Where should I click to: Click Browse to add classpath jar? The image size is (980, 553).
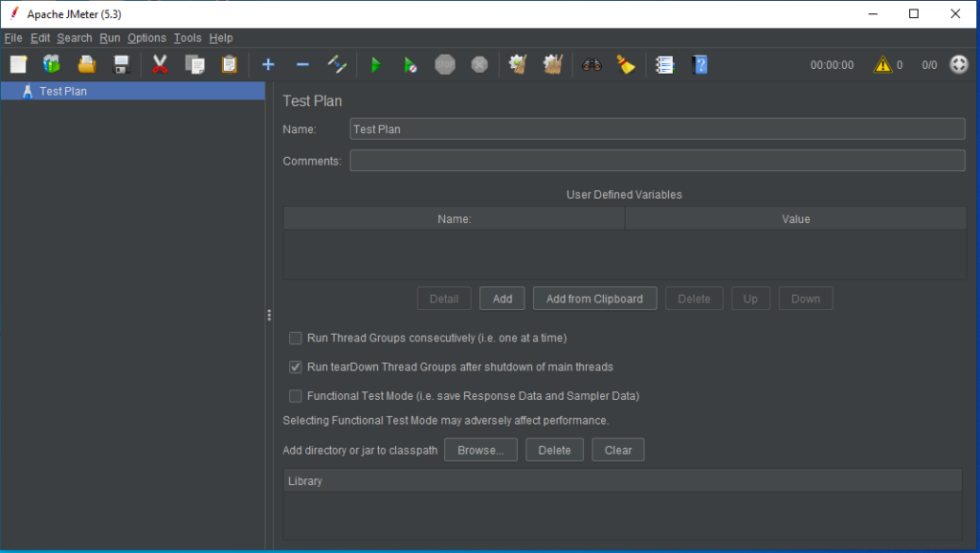pyautogui.click(x=480, y=450)
